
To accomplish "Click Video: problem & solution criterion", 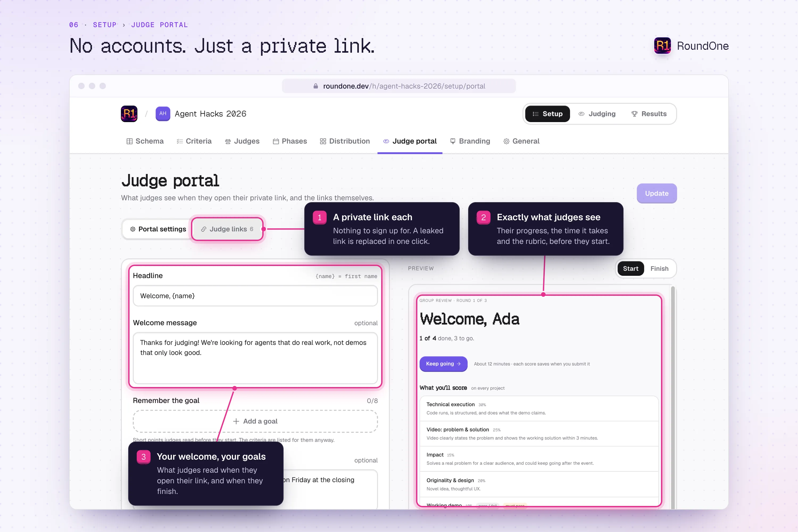I will point(539,434).
